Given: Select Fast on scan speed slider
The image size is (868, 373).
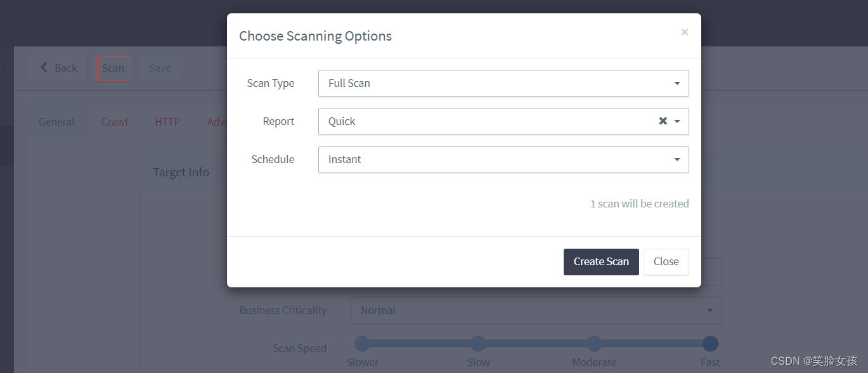Looking at the screenshot, I should pos(710,343).
